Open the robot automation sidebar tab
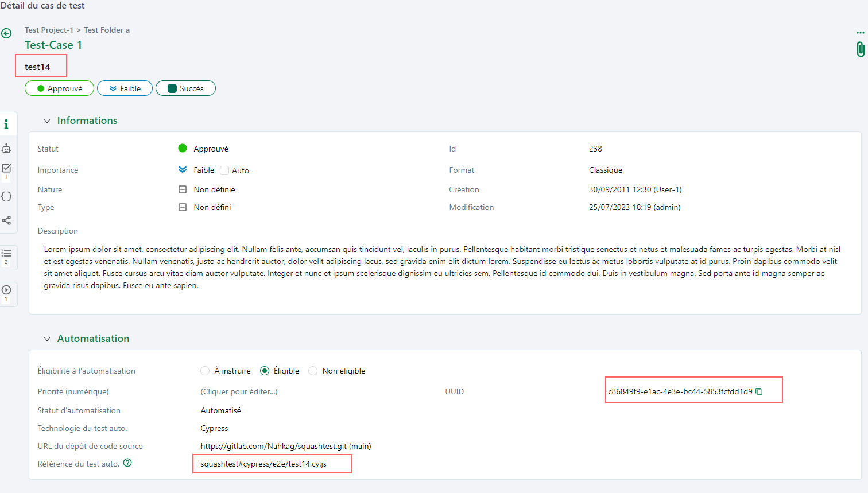 click(6, 148)
